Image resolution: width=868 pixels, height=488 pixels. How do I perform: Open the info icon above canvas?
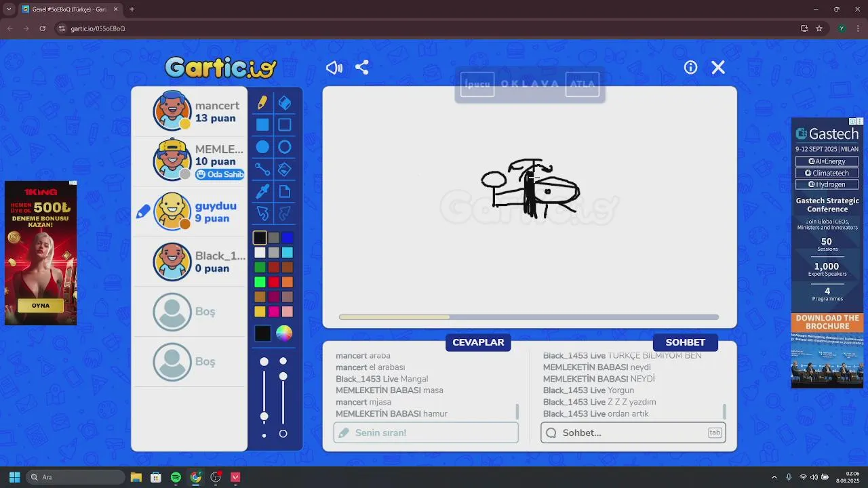[x=690, y=67]
